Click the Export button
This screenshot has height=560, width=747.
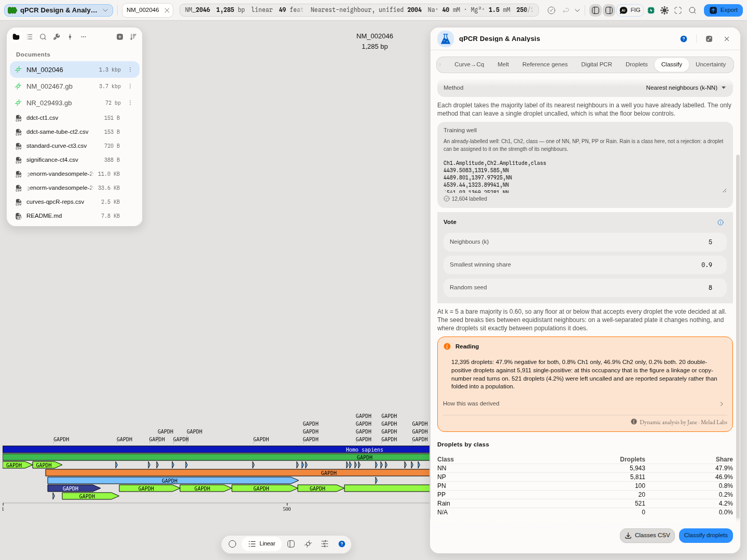[x=723, y=10]
